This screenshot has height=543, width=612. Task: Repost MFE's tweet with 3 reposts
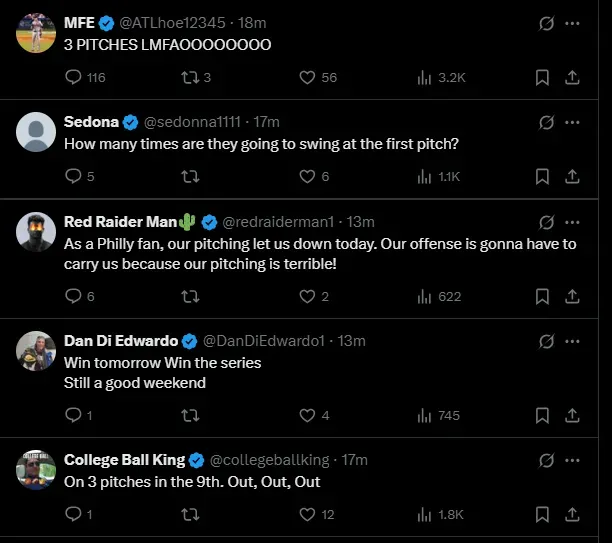189,77
